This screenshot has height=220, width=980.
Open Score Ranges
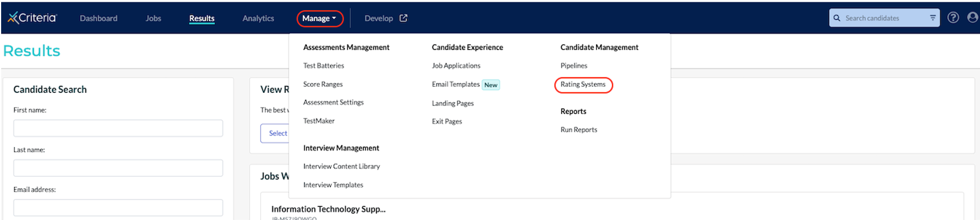pyautogui.click(x=323, y=84)
